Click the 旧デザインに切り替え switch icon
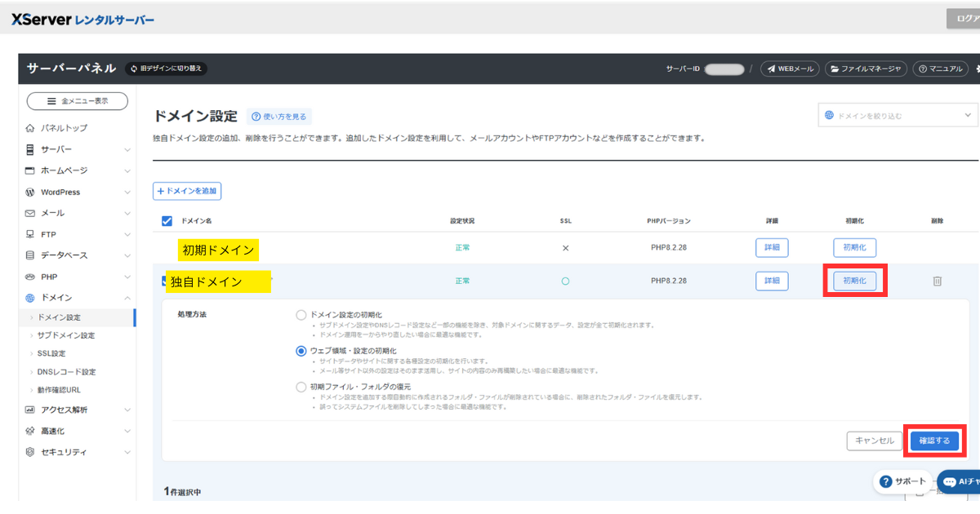This screenshot has width=980, height=514. (134, 69)
